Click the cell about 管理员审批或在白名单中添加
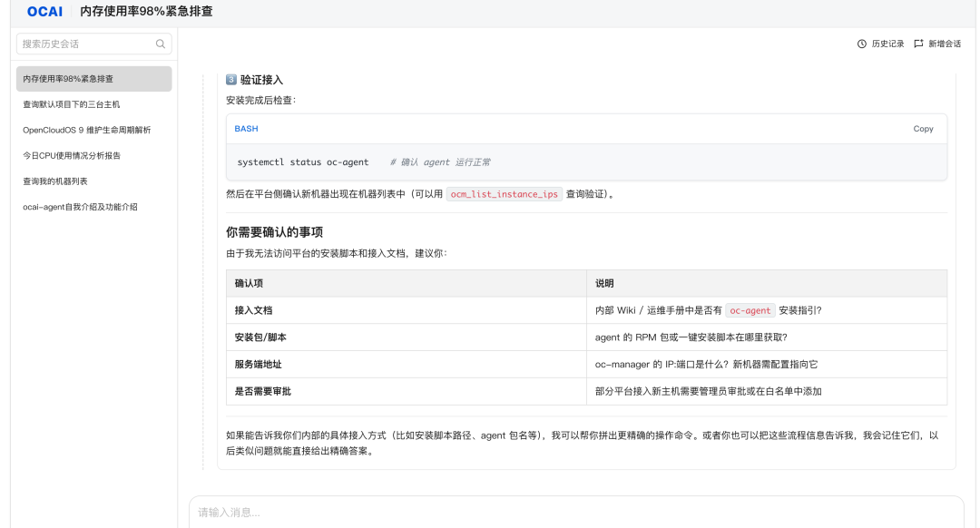 tap(767, 391)
